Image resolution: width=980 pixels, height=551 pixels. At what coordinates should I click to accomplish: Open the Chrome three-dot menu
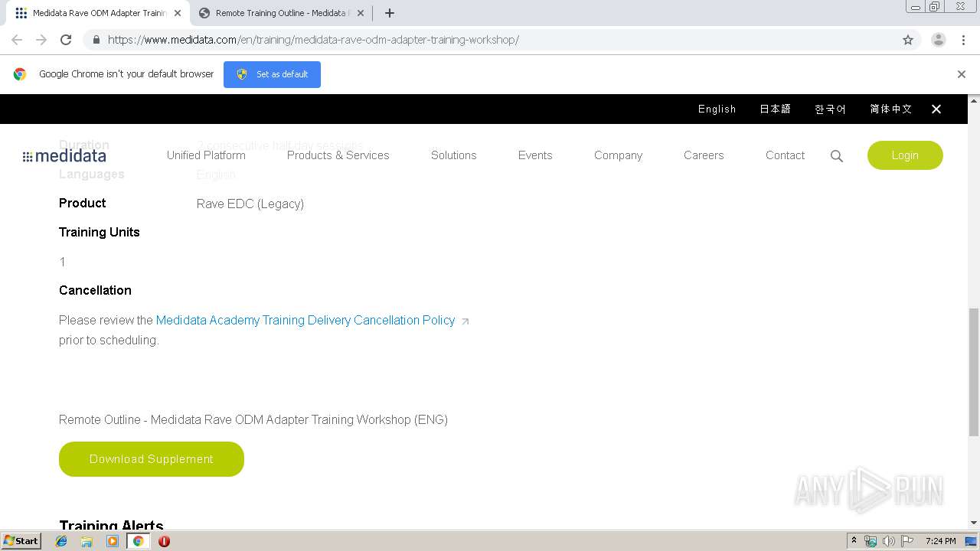click(x=963, y=40)
